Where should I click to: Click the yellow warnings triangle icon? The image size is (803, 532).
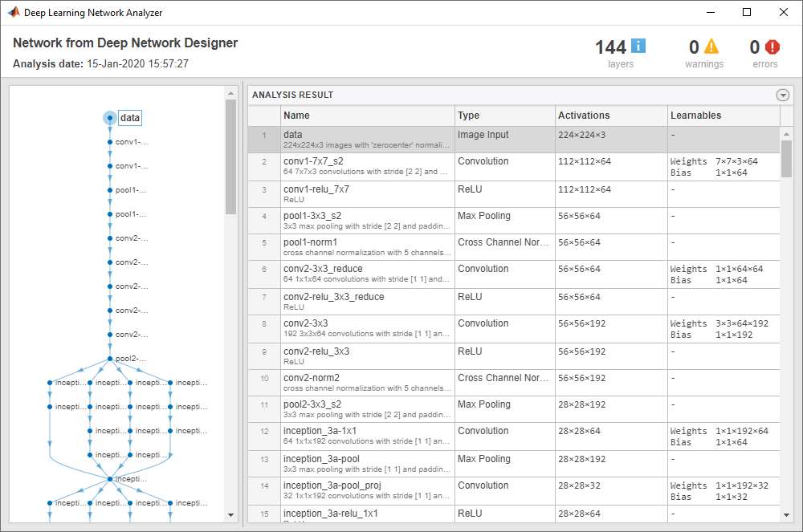[x=711, y=47]
